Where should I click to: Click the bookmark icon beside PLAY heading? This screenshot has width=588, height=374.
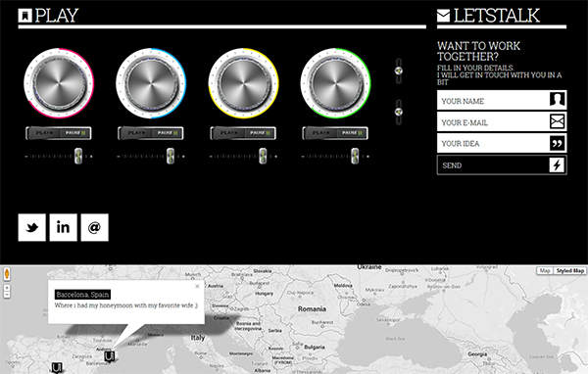[24, 16]
